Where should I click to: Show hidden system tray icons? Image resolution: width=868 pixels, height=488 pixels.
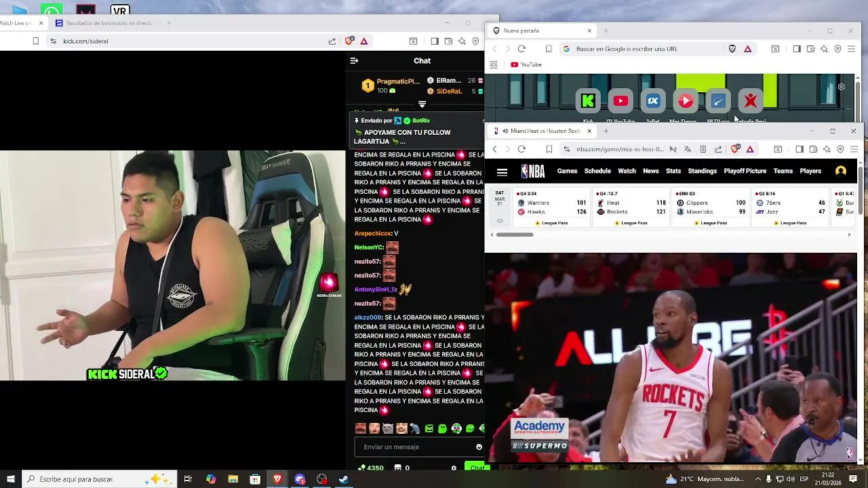[x=758, y=479]
